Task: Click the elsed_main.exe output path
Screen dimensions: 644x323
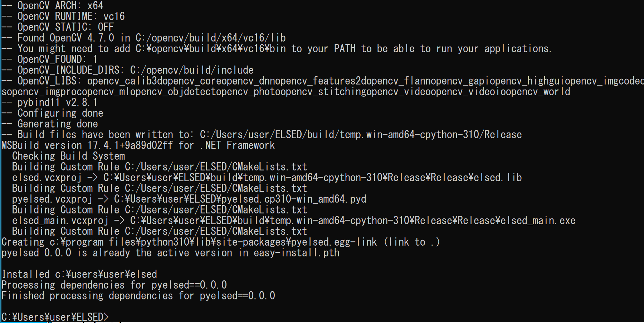Action: point(353,221)
